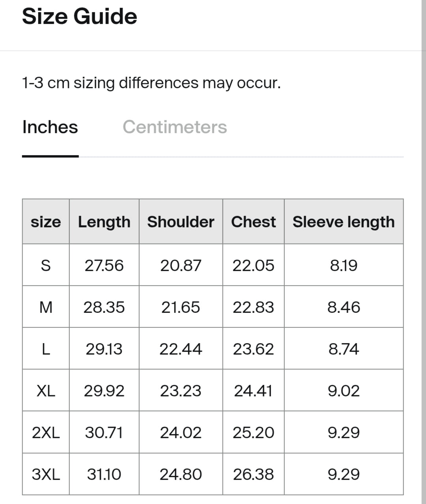Click the Shoulder column header
This screenshot has height=504, width=426.
(x=181, y=221)
